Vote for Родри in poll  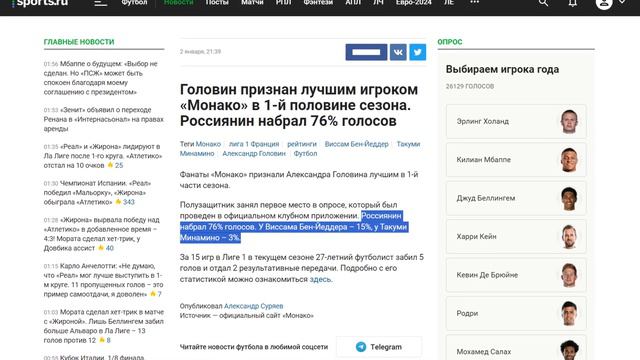516,313
